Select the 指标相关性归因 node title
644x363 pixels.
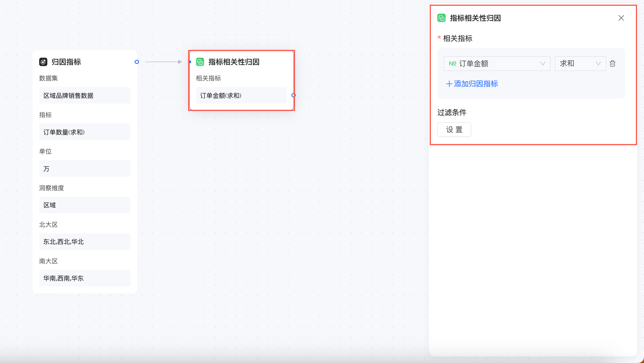click(x=234, y=62)
